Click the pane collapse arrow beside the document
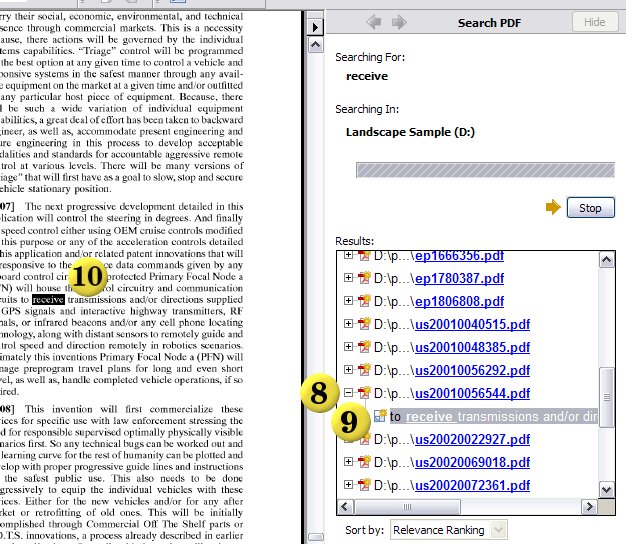626x544 pixels. click(315, 27)
